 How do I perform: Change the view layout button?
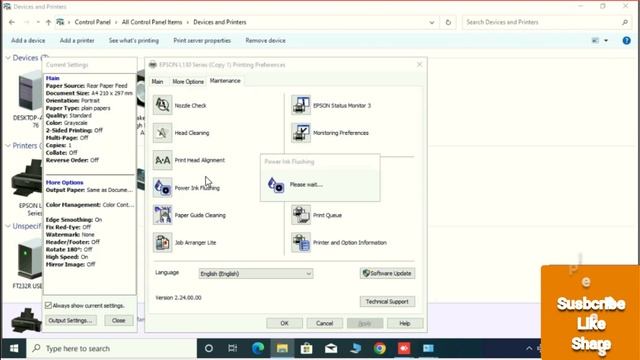596,40
